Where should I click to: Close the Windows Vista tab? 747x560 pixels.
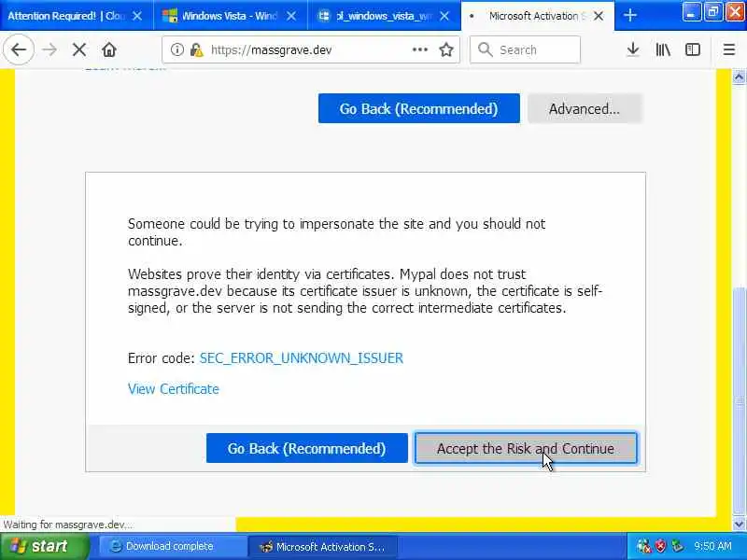[291, 16]
